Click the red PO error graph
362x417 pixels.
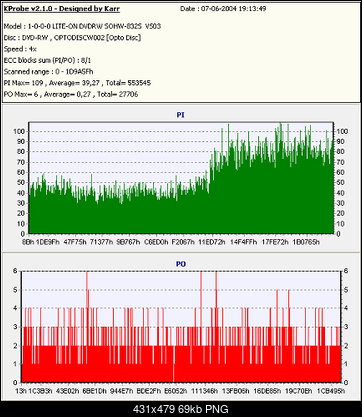pos(181,327)
